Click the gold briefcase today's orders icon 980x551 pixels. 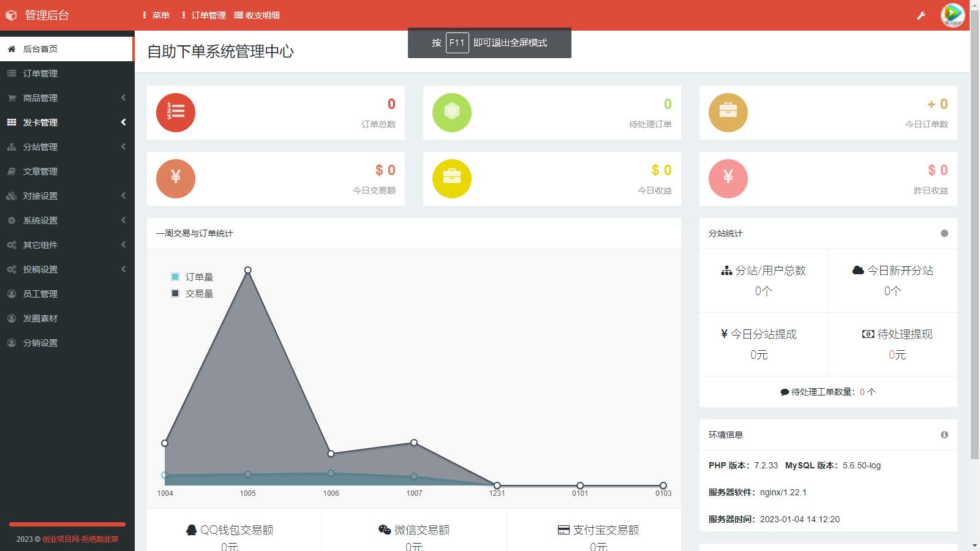pos(728,113)
